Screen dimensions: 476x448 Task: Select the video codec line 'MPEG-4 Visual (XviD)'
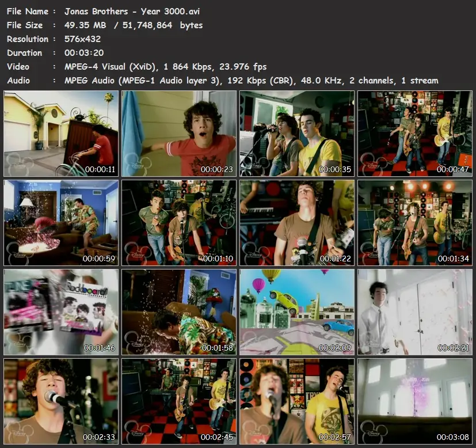coord(111,67)
